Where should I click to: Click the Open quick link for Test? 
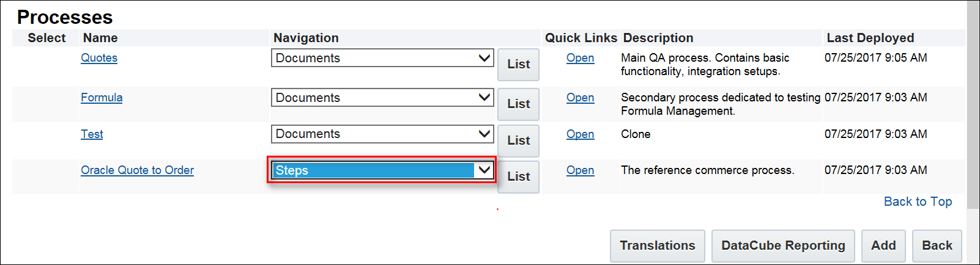click(x=580, y=134)
